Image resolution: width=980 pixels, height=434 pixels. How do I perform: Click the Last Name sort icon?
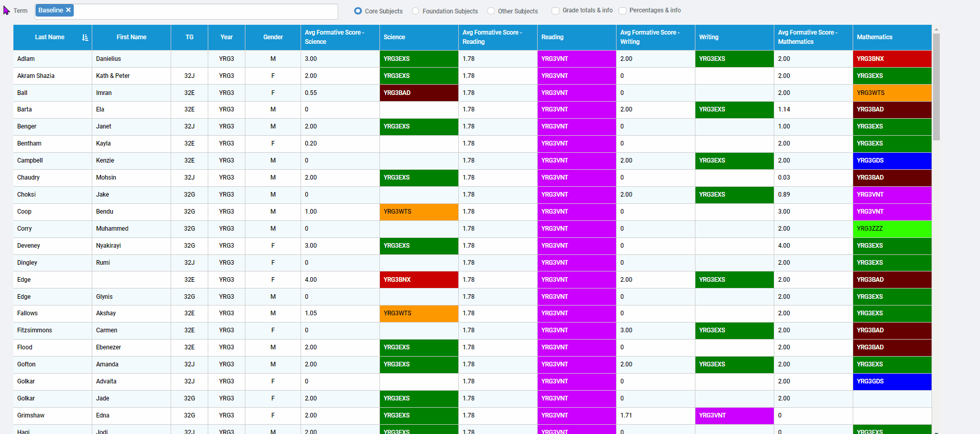(x=85, y=37)
